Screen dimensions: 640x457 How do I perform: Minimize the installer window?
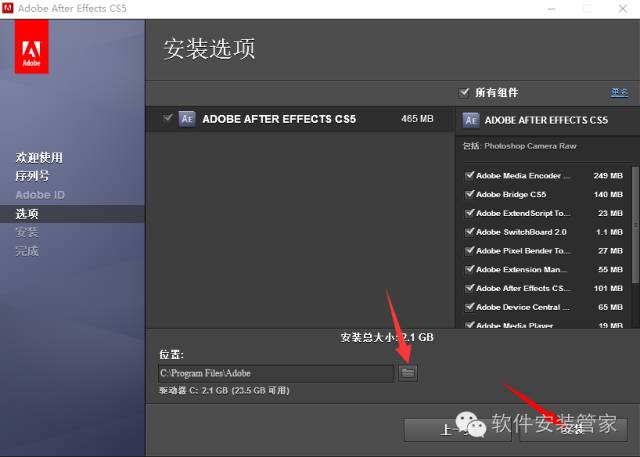[553, 9]
